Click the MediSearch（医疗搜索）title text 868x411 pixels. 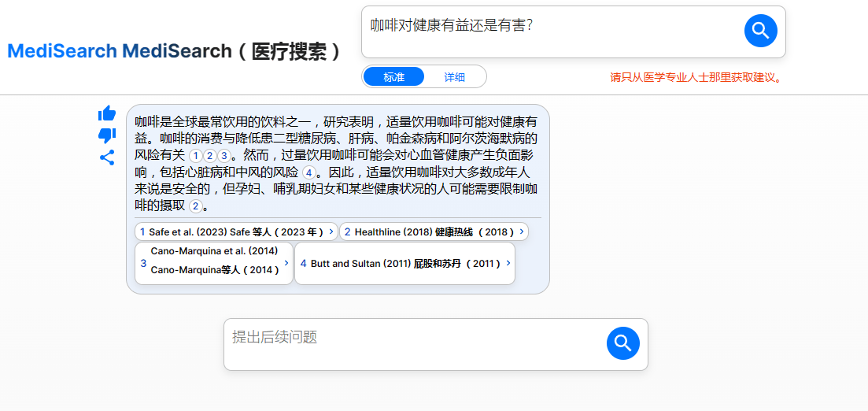(x=232, y=51)
